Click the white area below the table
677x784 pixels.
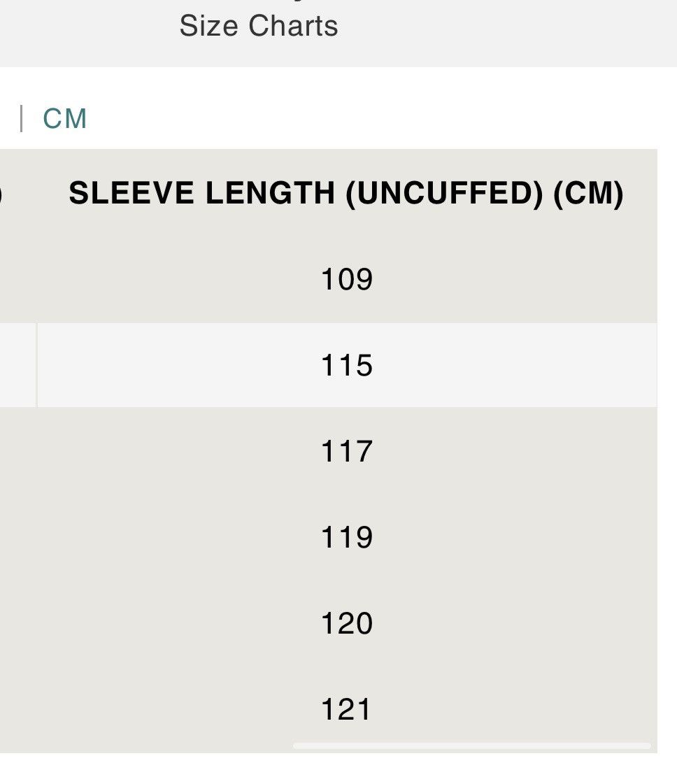click(x=338, y=769)
